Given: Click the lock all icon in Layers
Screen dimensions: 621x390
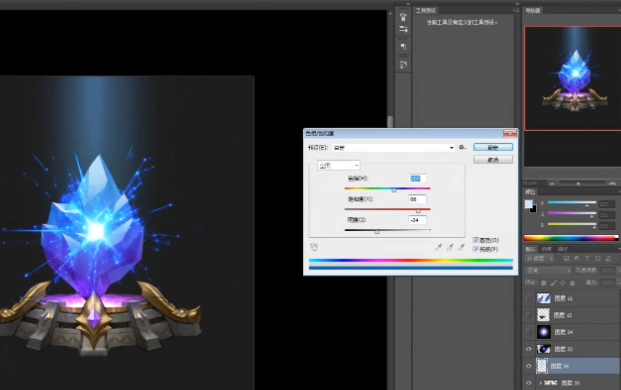Looking at the screenshot, I should [x=572, y=283].
